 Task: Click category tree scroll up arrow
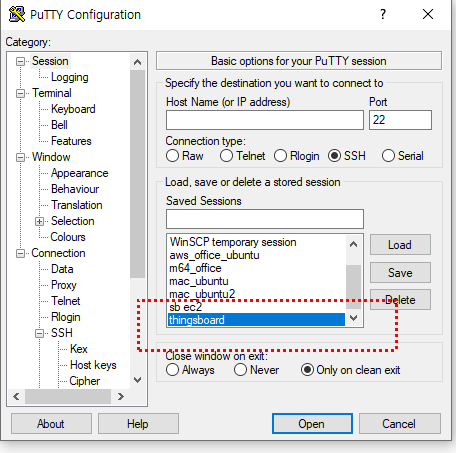(137, 62)
